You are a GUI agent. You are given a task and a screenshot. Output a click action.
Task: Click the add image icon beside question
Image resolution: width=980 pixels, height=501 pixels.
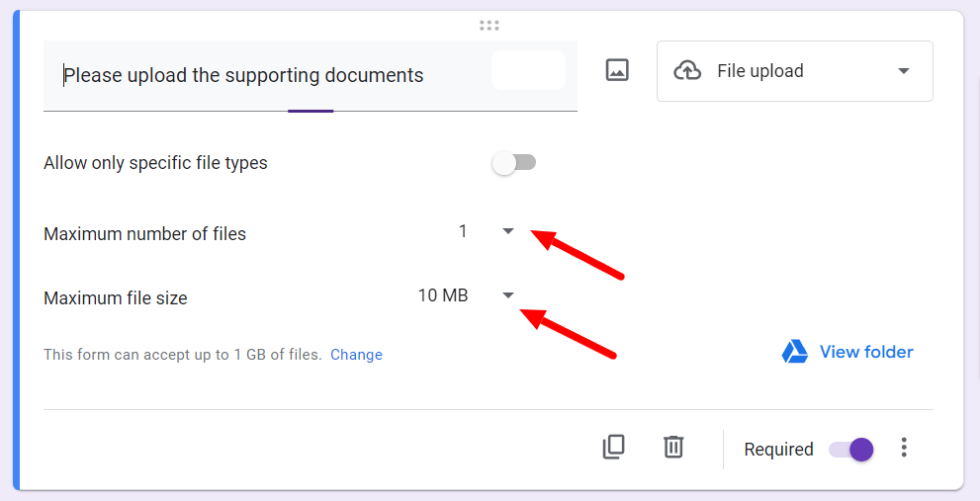[x=617, y=70]
